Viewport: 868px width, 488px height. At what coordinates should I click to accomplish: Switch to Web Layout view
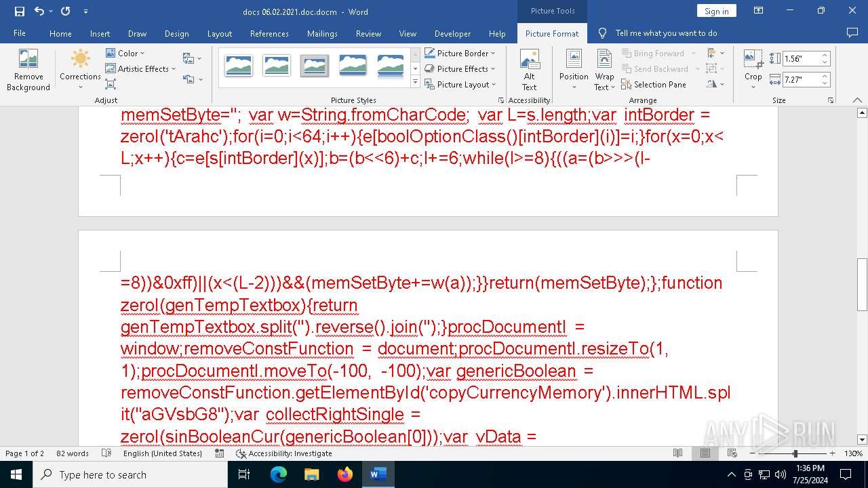click(x=733, y=453)
